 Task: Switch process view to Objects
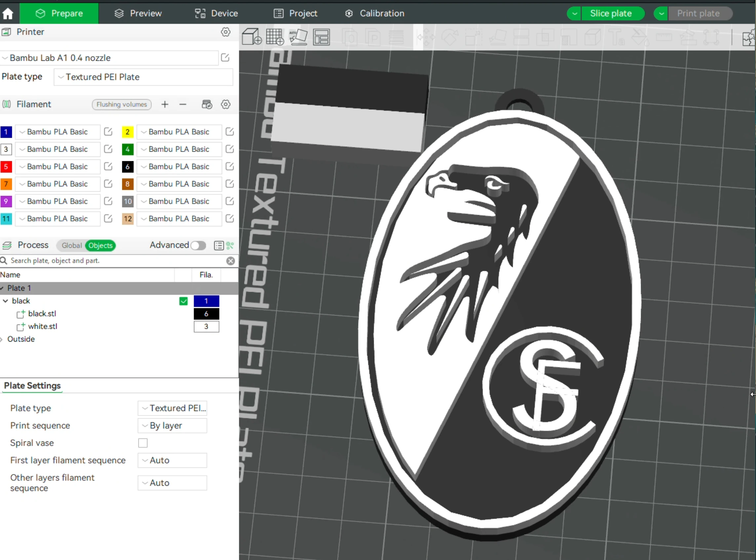(100, 245)
